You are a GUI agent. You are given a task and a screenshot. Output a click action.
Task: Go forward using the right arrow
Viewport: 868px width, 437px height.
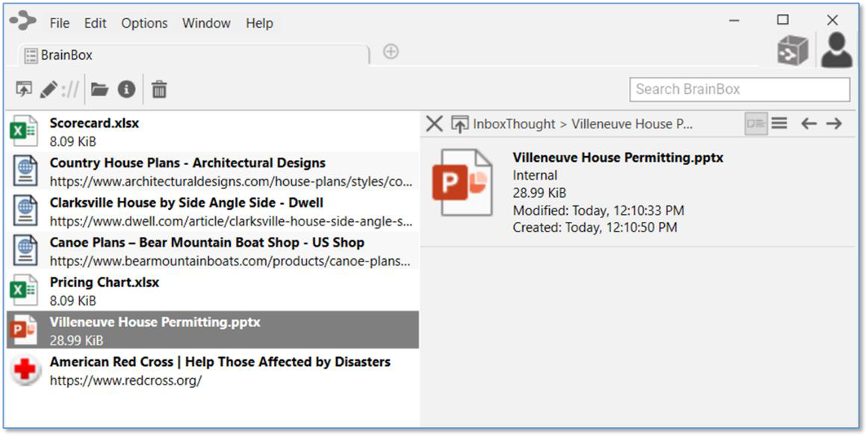click(x=834, y=124)
